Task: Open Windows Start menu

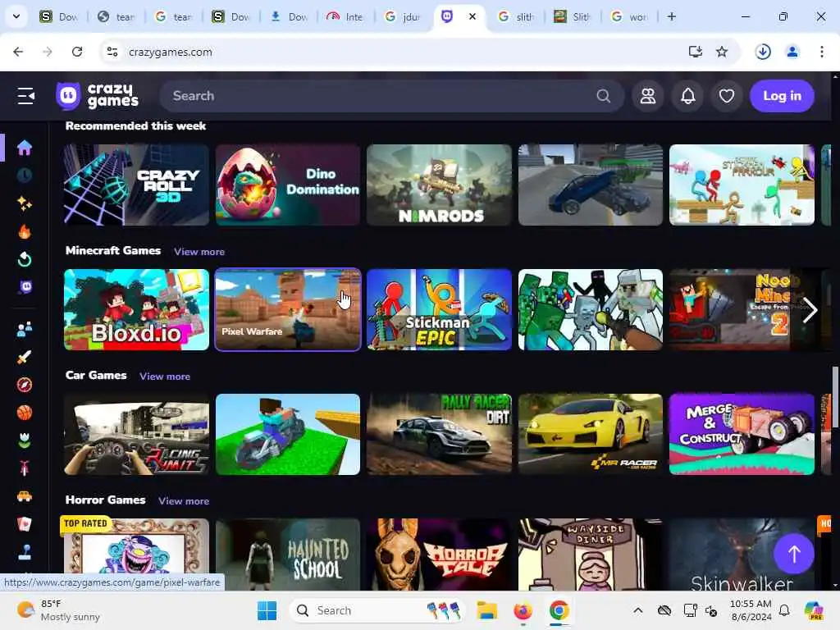Action: (x=267, y=610)
